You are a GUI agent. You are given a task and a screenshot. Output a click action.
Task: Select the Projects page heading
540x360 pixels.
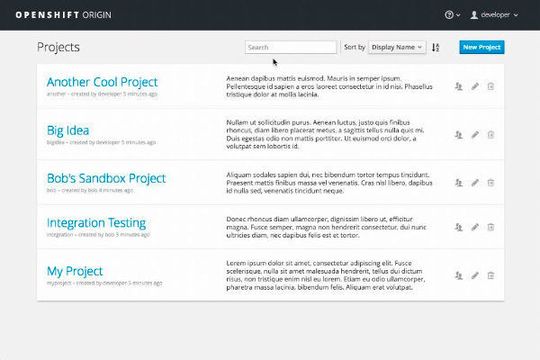[58, 47]
